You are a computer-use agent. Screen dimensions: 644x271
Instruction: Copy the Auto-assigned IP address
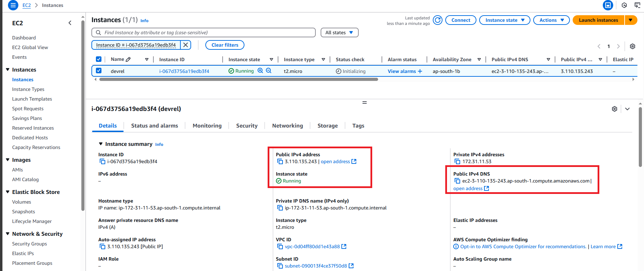pyautogui.click(x=102, y=246)
